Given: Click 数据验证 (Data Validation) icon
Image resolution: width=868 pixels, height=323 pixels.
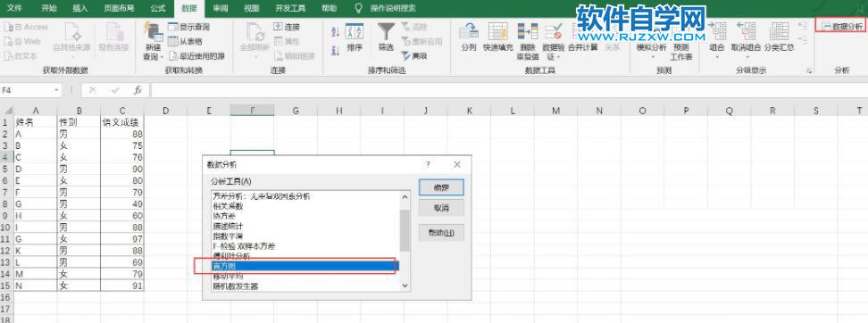Looking at the screenshot, I should click(553, 31).
